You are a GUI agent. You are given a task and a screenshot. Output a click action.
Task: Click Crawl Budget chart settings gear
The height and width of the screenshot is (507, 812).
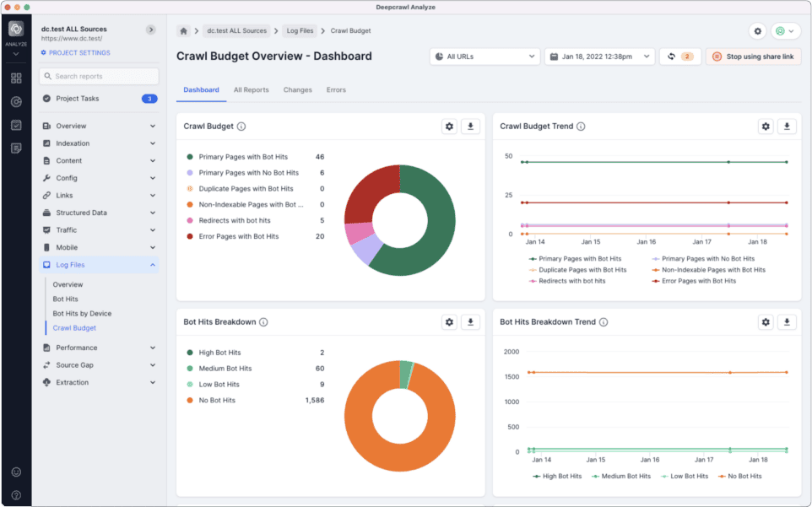pyautogui.click(x=449, y=127)
